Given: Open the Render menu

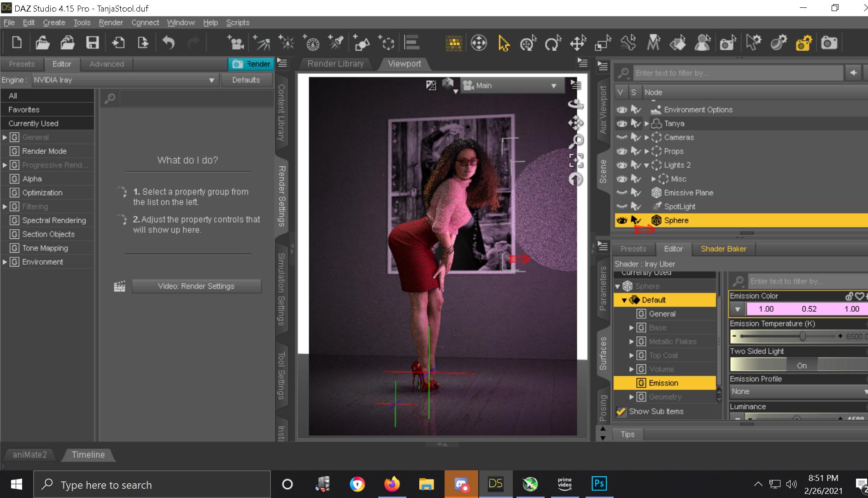Looking at the screenshot, I should point(111,23).
